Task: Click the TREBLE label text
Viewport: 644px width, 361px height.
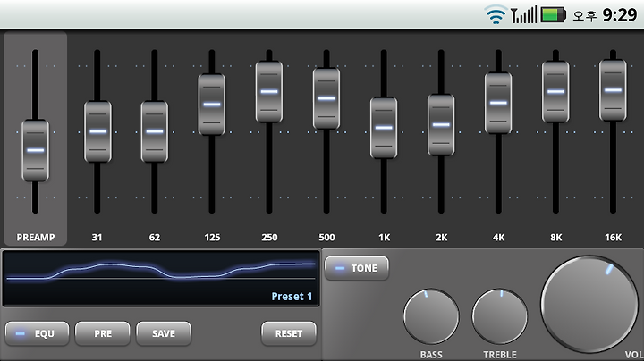Action: [x=500, y=355]
